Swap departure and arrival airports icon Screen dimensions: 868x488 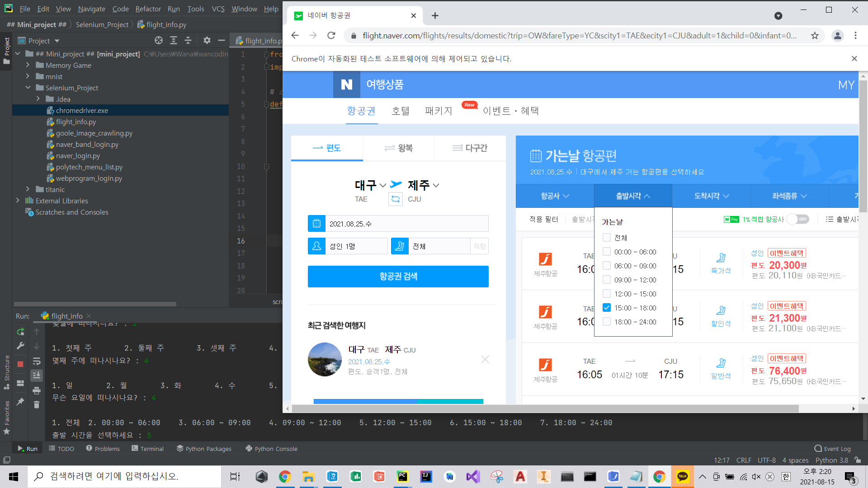click(396, 199)
